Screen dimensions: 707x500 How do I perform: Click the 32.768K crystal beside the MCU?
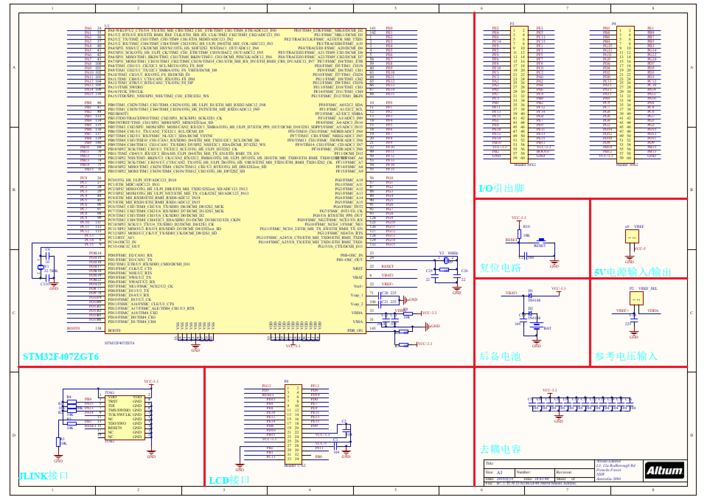(41, 267)
